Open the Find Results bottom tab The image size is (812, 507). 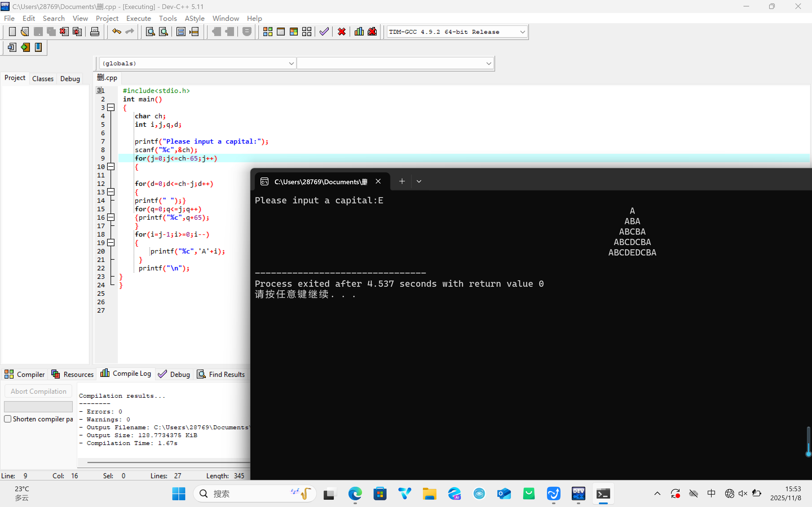coord(221,374)
